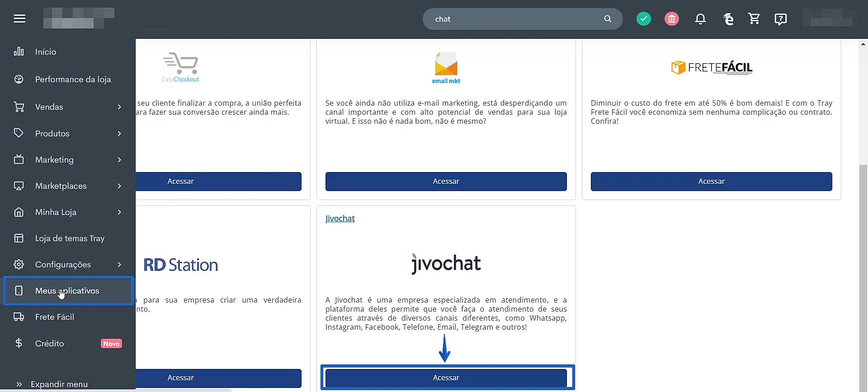
Task: Click the search magnifier icon
Action: pos(608,19)
